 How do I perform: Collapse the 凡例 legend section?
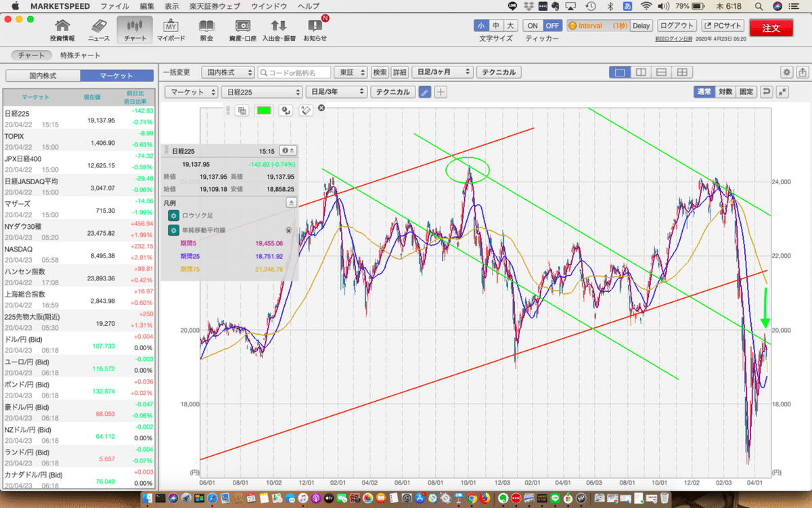tap(291, 202)
